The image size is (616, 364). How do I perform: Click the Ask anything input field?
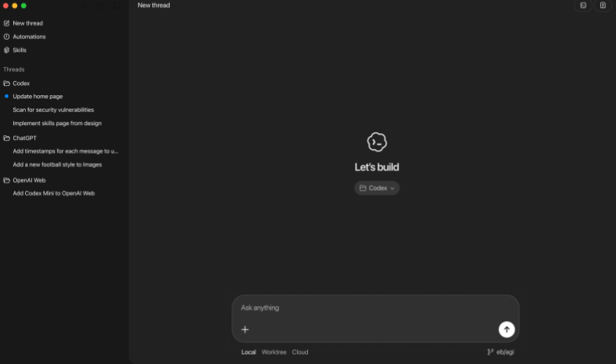click(367, 308)
